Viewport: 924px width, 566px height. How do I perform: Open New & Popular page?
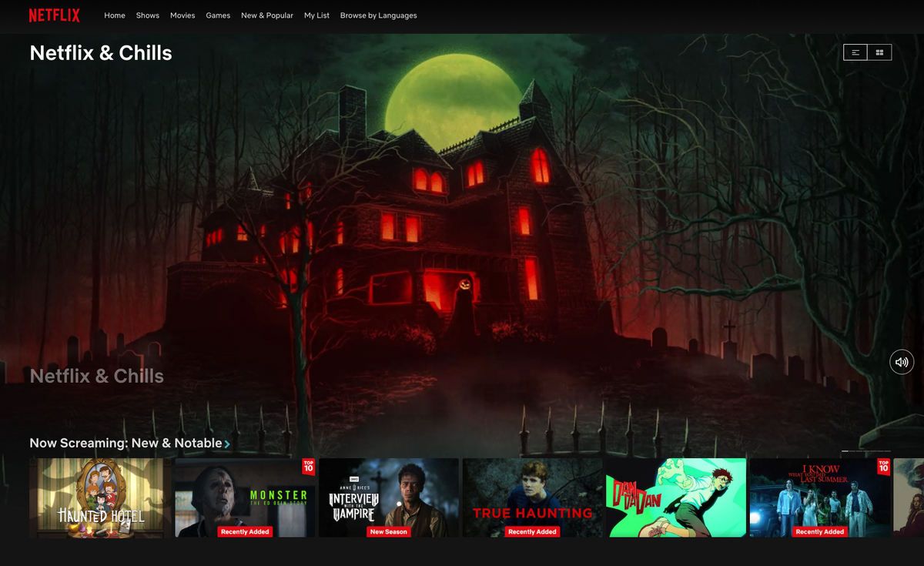tap(267, 15)
